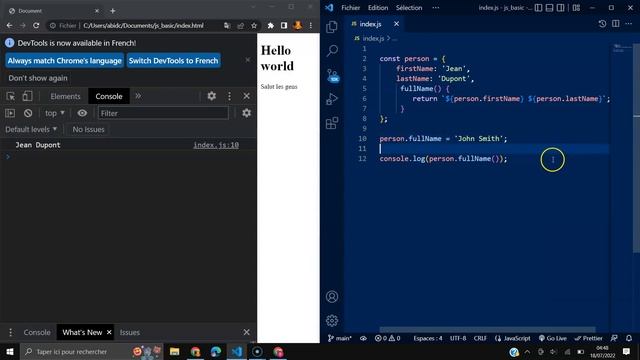Switch the main git branch
640x360 pixels.
pyautogui.click(x=339, y=338)
